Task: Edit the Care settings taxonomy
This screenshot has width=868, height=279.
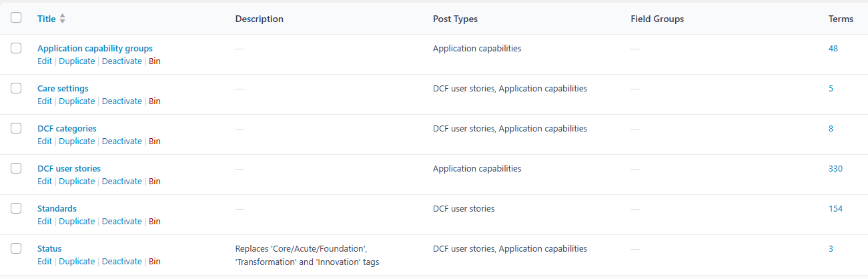Action: (x=45, y=101)
